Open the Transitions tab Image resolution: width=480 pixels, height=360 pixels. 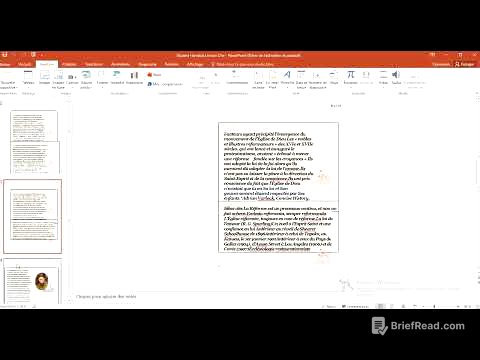(94, 64)
